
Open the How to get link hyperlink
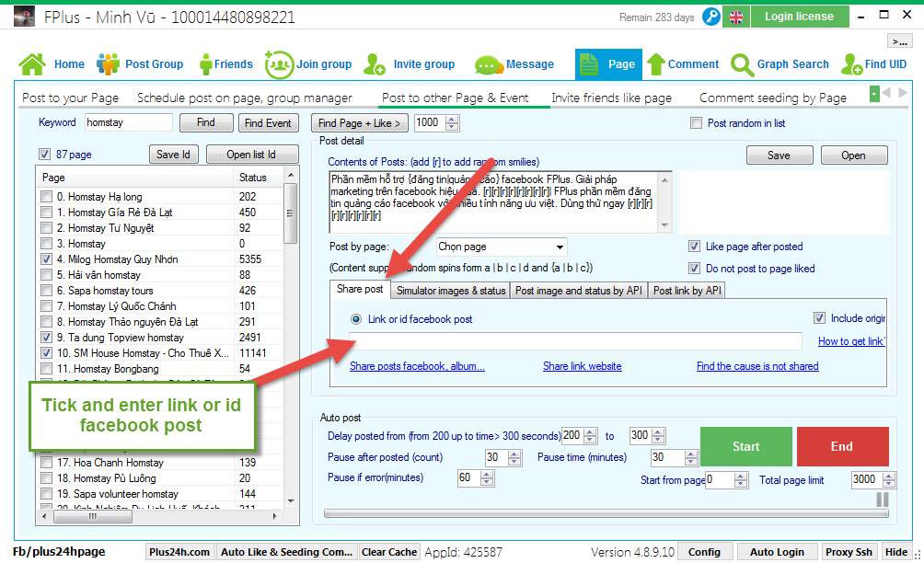851,341
